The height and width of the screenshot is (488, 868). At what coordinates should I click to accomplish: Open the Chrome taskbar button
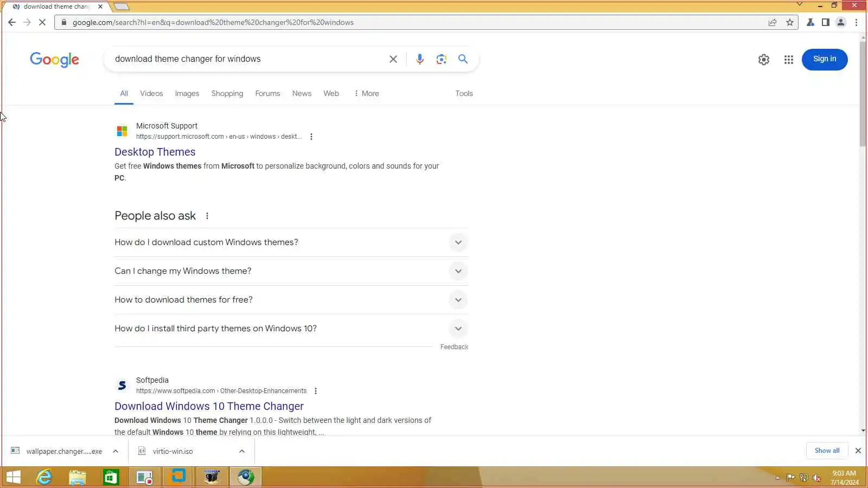click(246, 477)
